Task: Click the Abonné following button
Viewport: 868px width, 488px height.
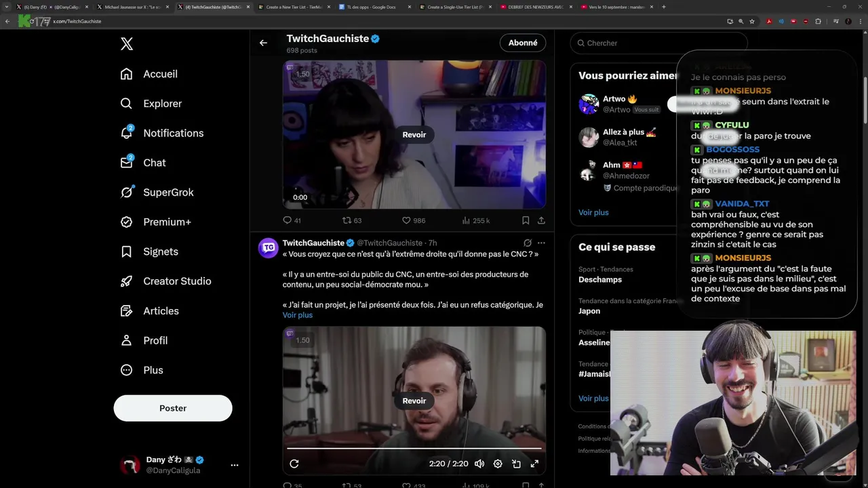Action: 523,43
